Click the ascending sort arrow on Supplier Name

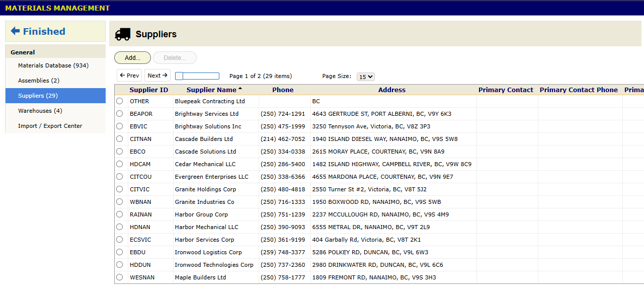[x=240, y=89]
